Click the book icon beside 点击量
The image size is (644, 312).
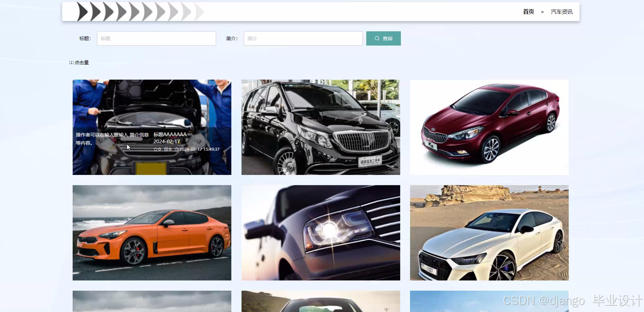[71, 63]
